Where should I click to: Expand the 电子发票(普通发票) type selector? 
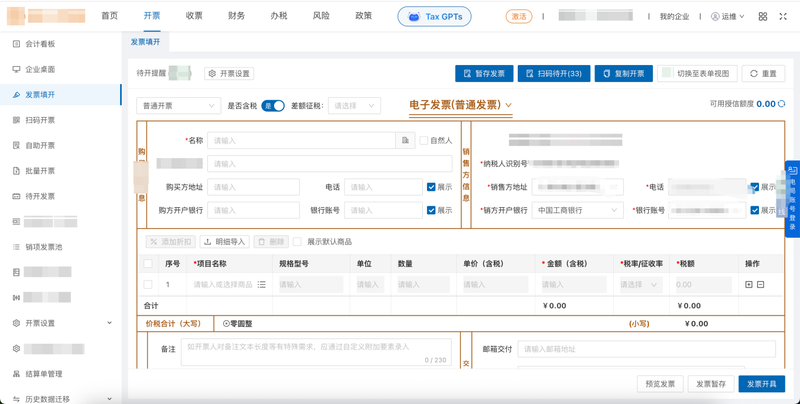[461, 105]
